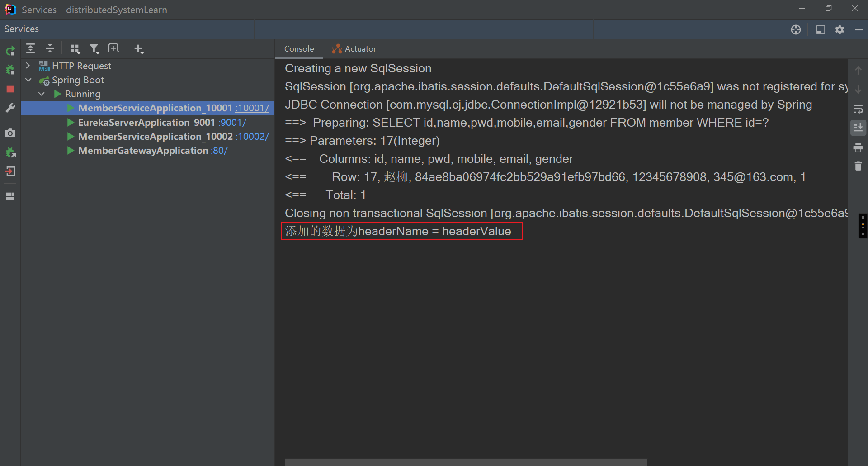Clear console with the trash icon
The height and width of the screenshot is (466, 868).
coord(858,166)
